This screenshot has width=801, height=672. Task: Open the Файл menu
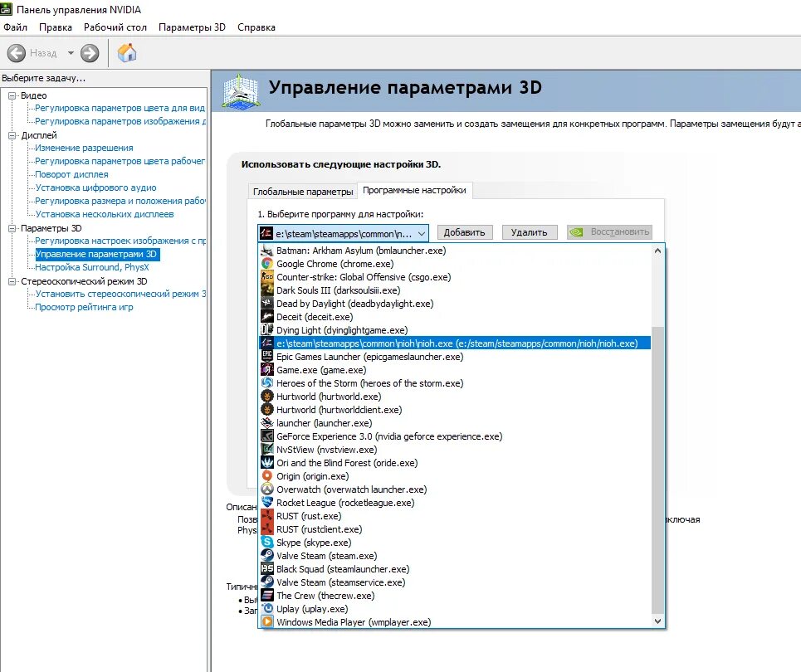click(x=15, y=27)
